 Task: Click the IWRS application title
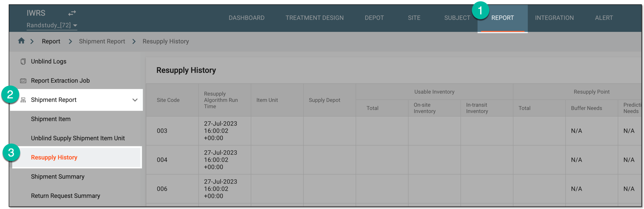[36, 13]
